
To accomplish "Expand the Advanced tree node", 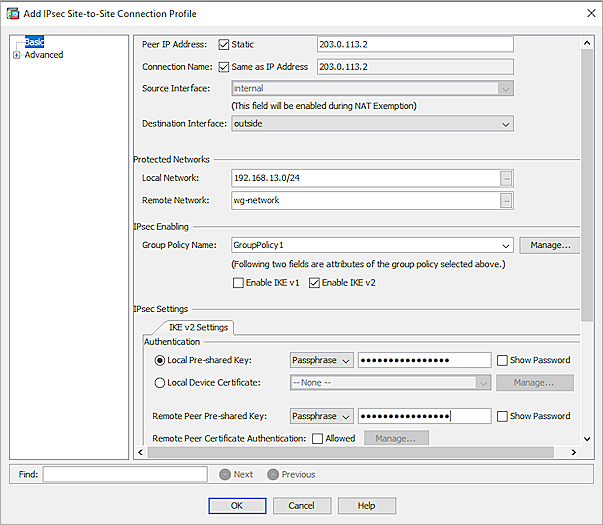I will click(16, 55).
